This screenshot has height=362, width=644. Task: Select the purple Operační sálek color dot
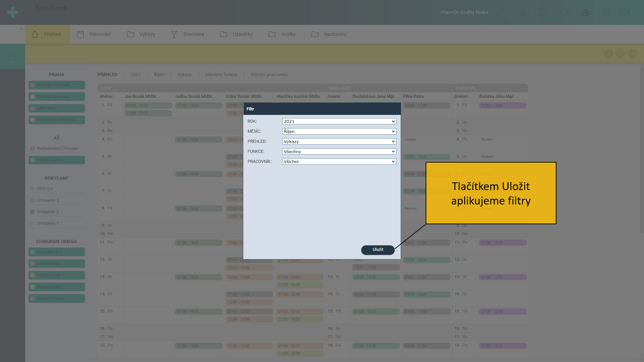33,299
